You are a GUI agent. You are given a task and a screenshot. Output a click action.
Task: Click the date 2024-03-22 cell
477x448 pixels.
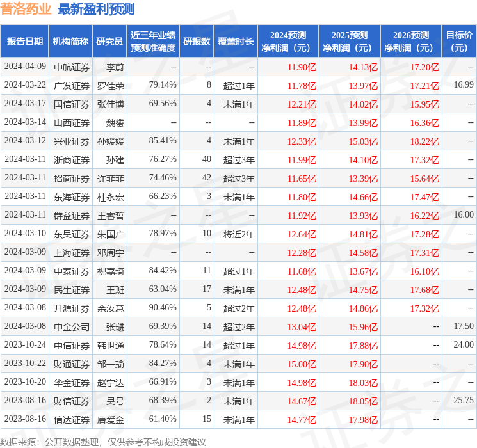click(25, 85)
